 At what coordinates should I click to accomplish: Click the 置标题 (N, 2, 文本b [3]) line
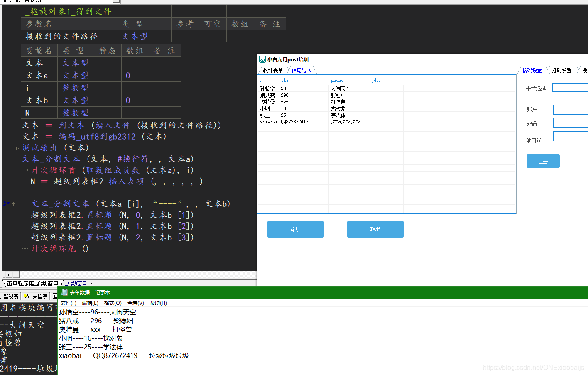pyautogui.click(x=113, y=238)
